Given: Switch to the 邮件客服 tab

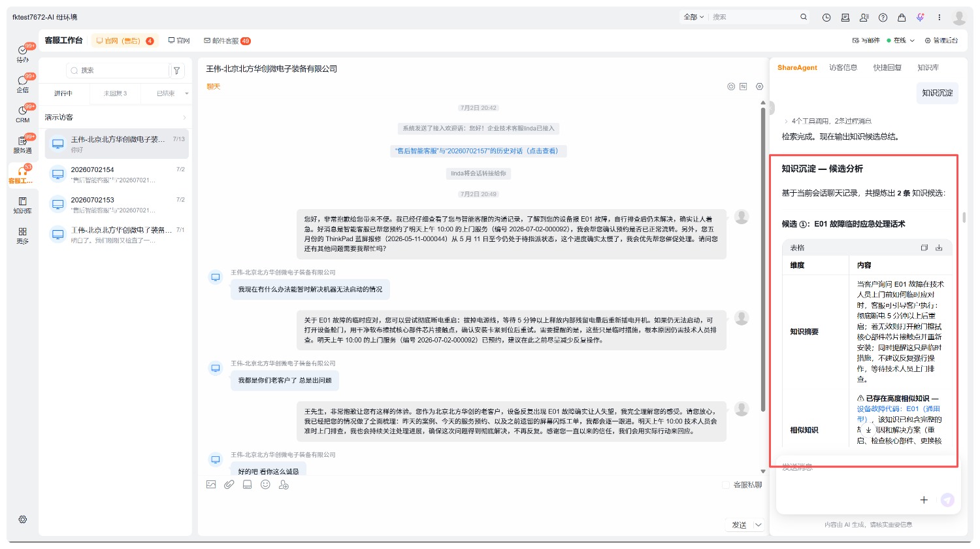Looking at the screenshot, I should coord(227,41).
